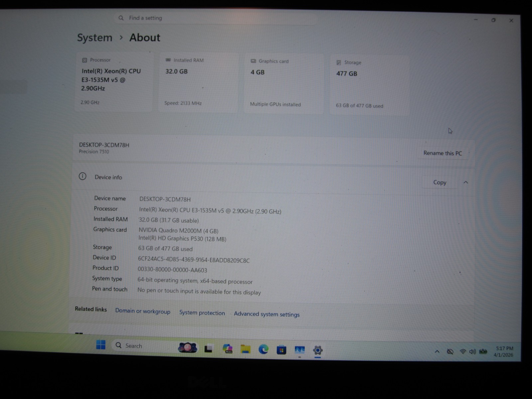The image size is (532, 399).
Task: Open Microsoft Store from taskbar
Action: pyautogui.click(x=281, y=350)
